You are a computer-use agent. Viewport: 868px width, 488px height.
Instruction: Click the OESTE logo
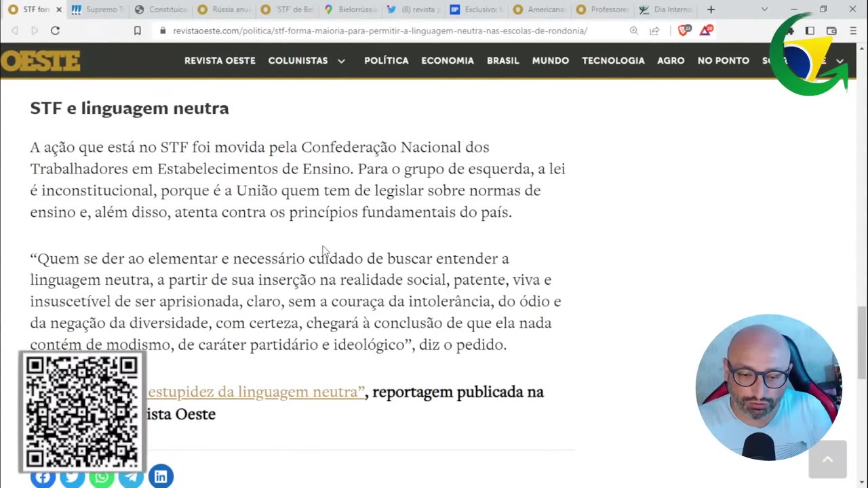pos(40,61)
